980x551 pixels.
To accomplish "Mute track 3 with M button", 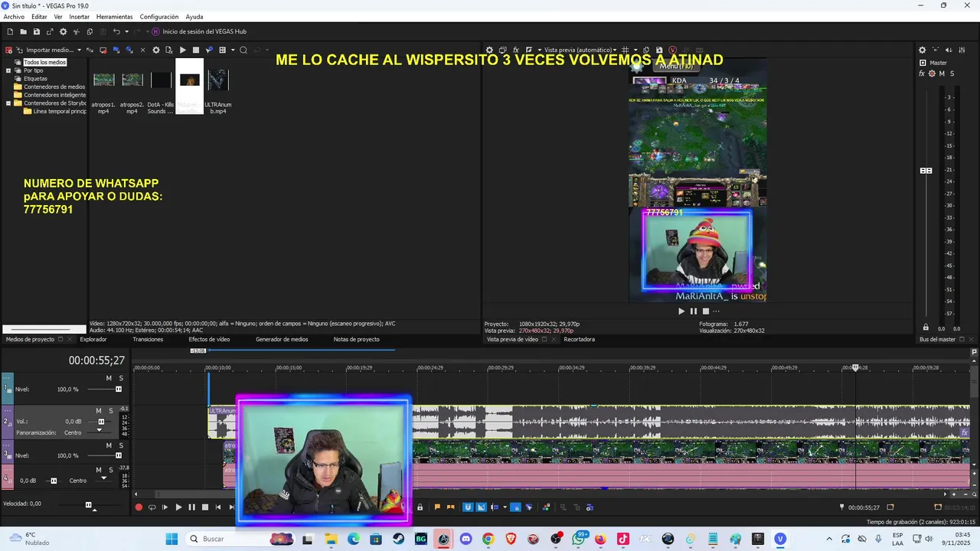I will 109,445.
